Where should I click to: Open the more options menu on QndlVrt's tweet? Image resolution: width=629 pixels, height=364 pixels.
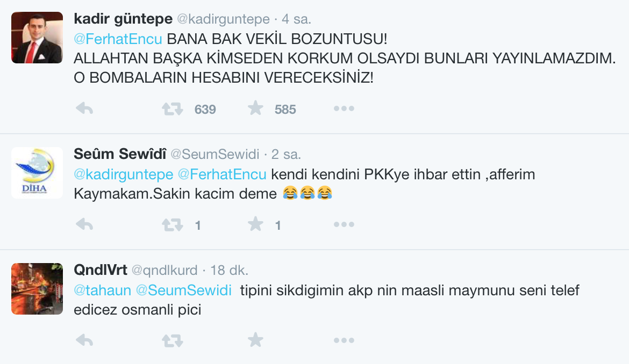click(344, 339)
